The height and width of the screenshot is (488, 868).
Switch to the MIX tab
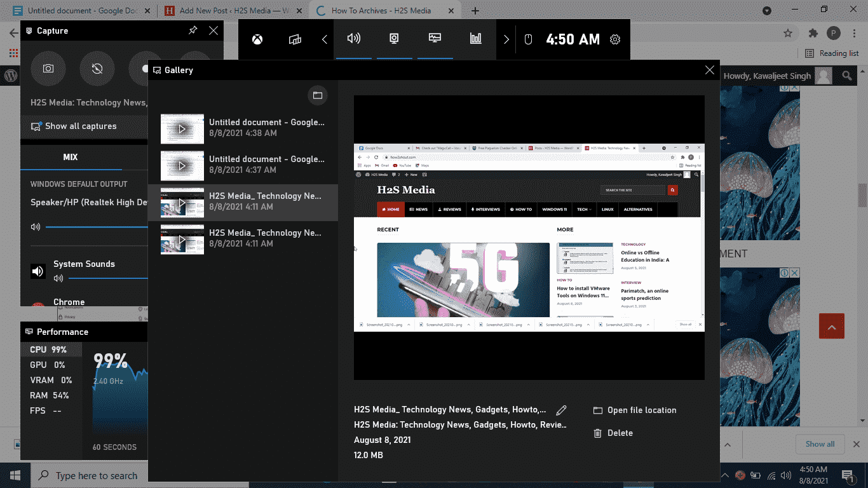[x=70, y=157]
